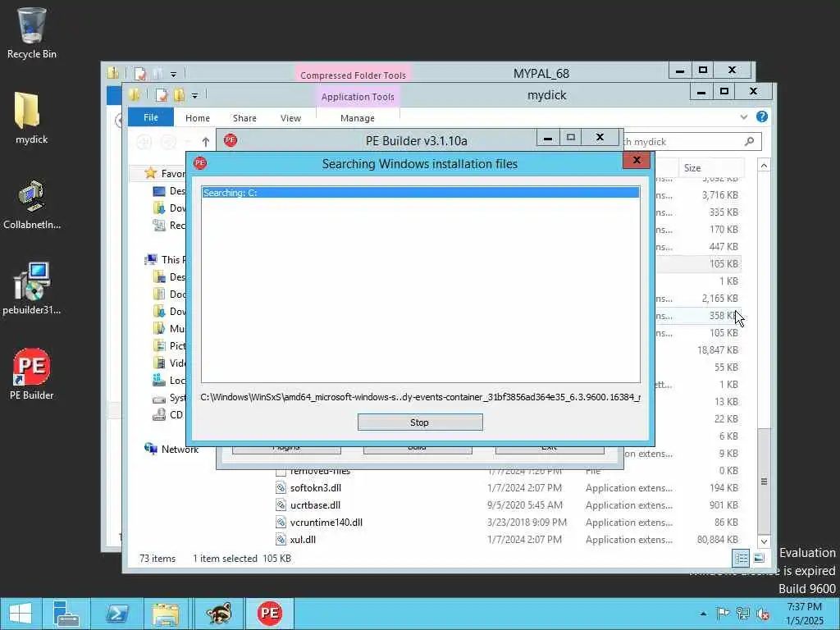Open the clock showing 7:37 PM
Image resolution: width=840 pixels, height=630 pixels.
(x=804, y=614)
